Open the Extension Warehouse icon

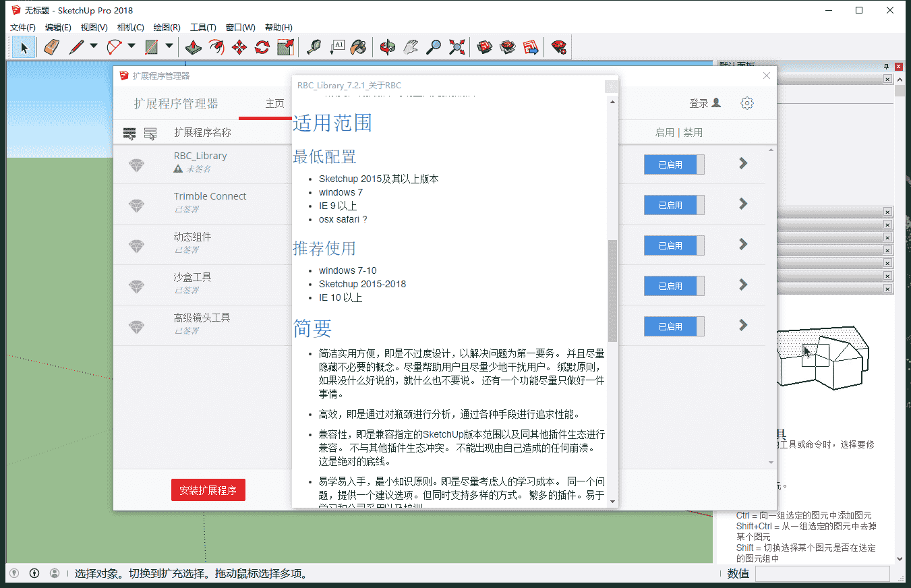coord(508,47)
